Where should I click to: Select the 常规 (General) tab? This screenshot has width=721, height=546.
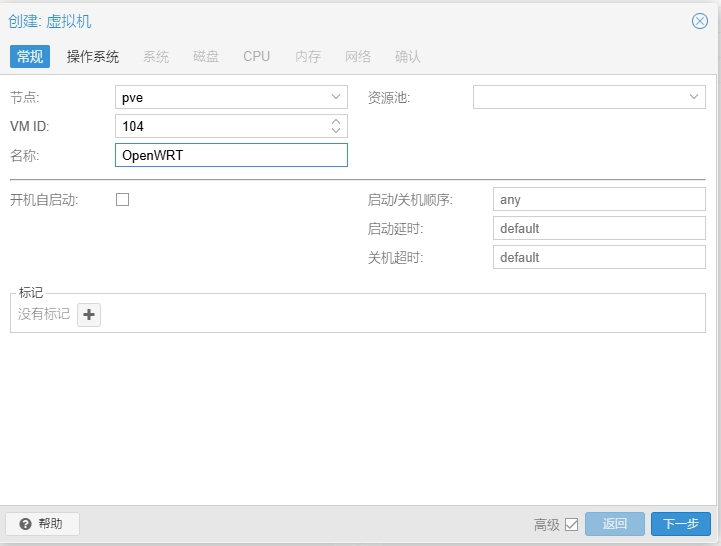(x=30, y=57)
